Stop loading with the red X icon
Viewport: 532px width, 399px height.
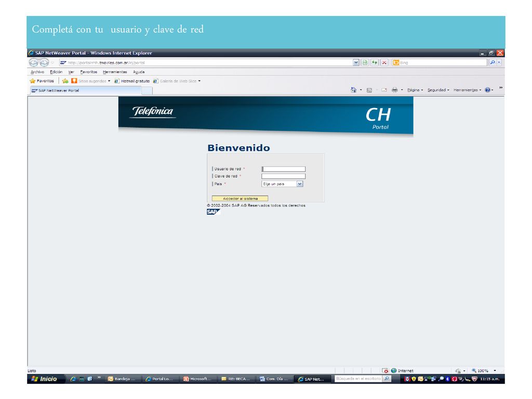click(384, 62)
